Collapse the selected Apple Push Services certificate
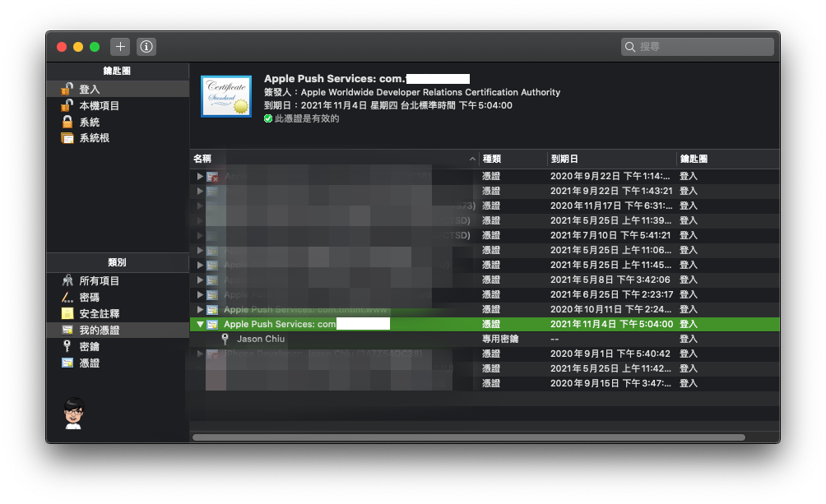This screenshot has height=504, width=826. 200,325
